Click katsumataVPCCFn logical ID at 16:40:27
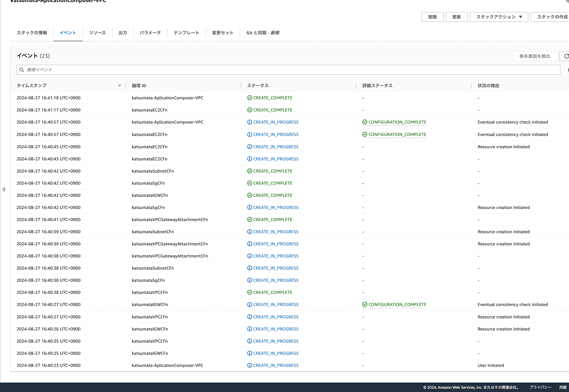Viewport: 569px width, 392px height. pos(150,317)
